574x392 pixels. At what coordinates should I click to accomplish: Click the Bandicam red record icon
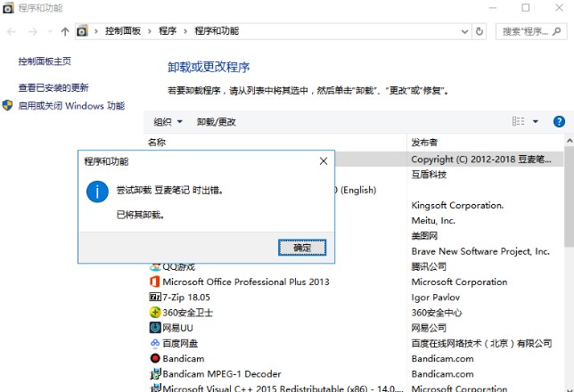[x=155, y=358]
